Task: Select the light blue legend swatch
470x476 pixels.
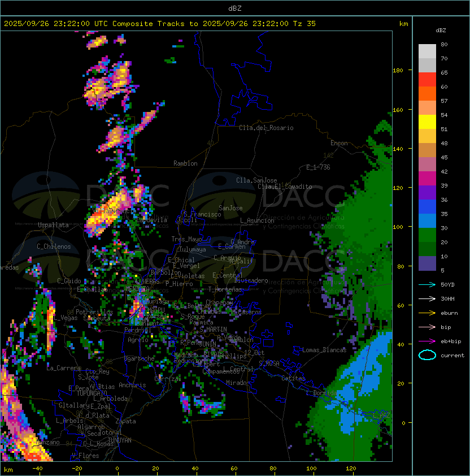Action: click(x=427, y=220)
